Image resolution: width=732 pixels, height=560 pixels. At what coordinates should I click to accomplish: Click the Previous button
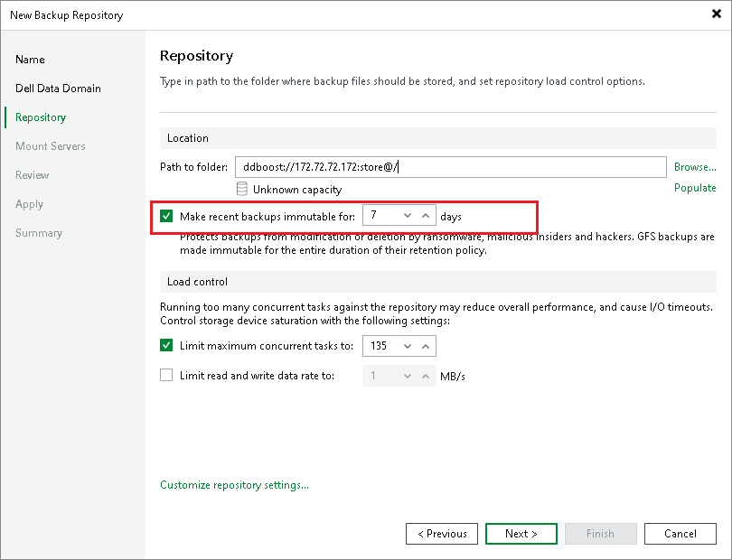[442, 534]
